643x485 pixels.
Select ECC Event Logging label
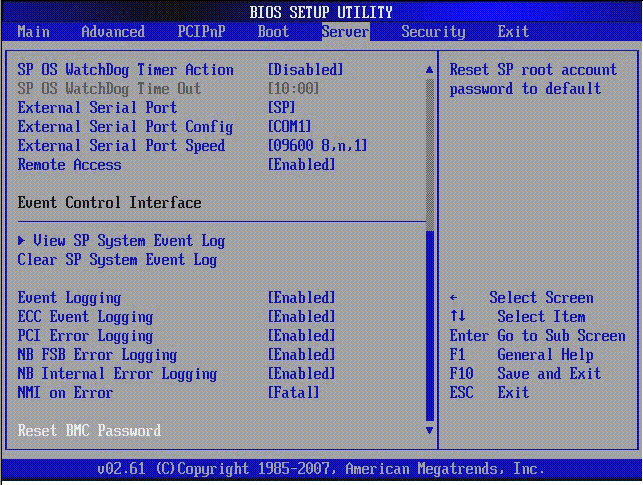[x=85, y=317]
